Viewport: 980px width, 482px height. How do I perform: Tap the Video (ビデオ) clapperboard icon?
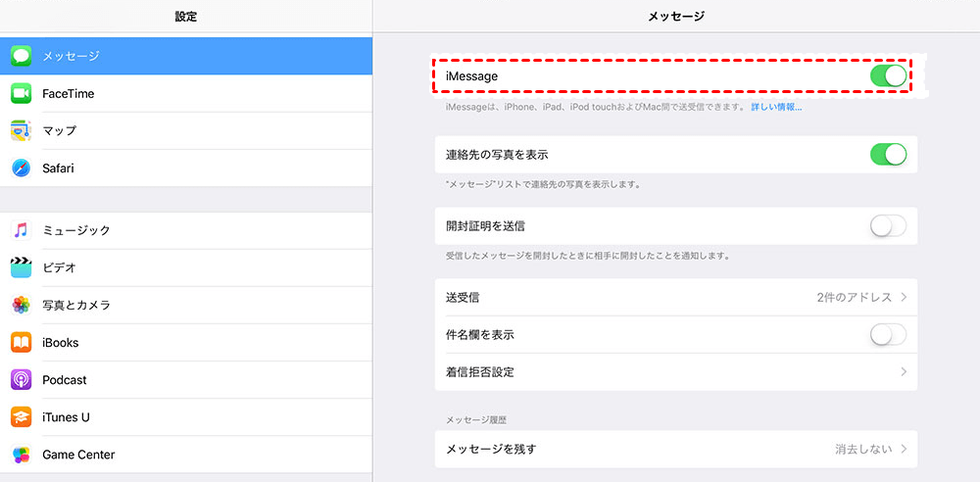(22, 267)
